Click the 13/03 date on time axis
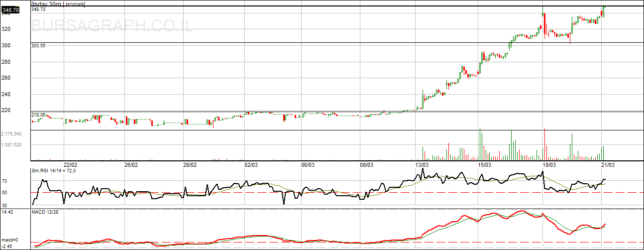 [x=422, y=165]
